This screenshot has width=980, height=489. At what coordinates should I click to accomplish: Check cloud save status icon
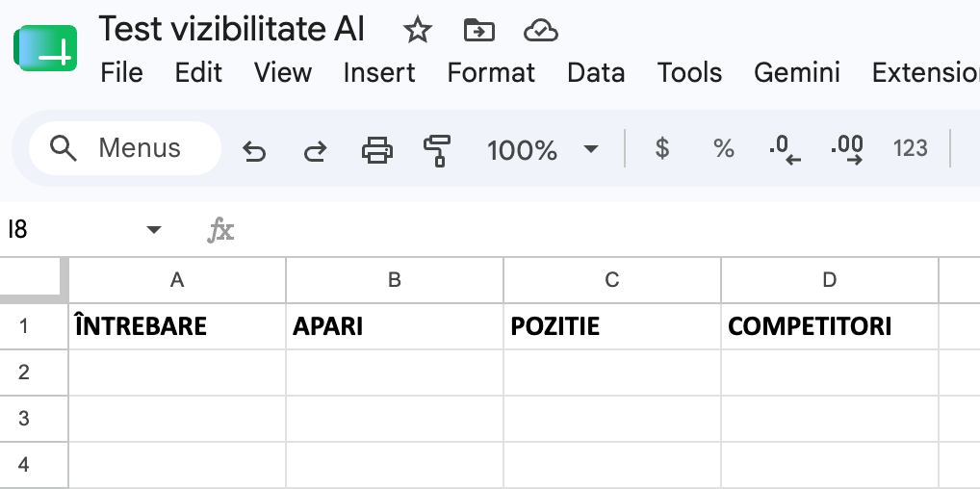click(x=541, y=30)
